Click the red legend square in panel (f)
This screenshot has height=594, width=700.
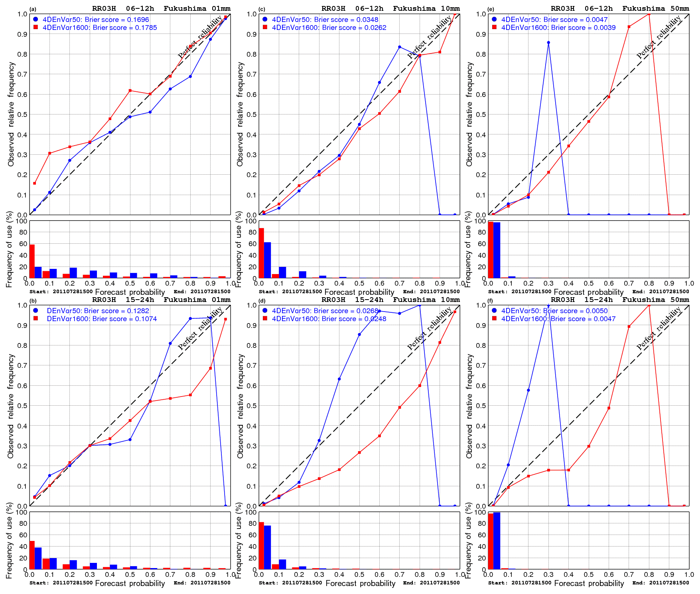pos(494,318)
